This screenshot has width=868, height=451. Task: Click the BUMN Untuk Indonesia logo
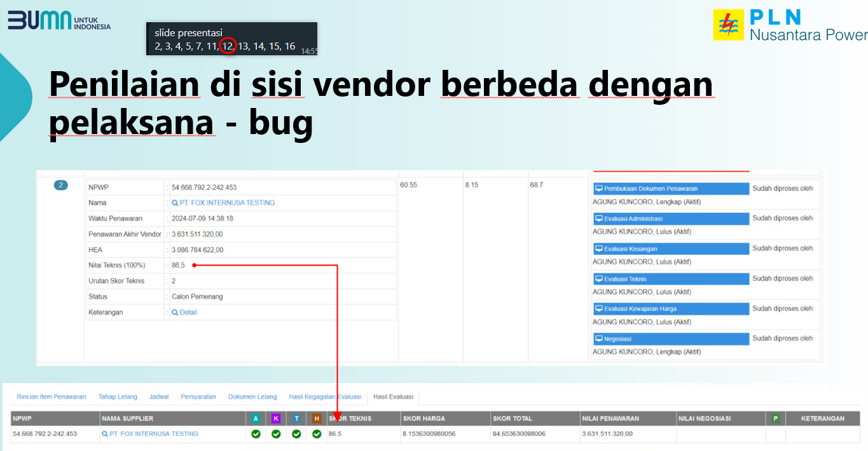point(59,20)
